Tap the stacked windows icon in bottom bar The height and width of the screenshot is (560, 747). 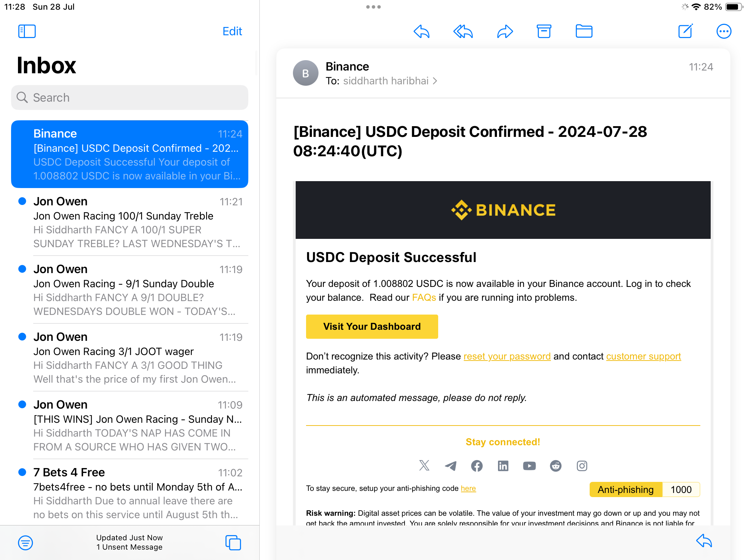(233, 543)
